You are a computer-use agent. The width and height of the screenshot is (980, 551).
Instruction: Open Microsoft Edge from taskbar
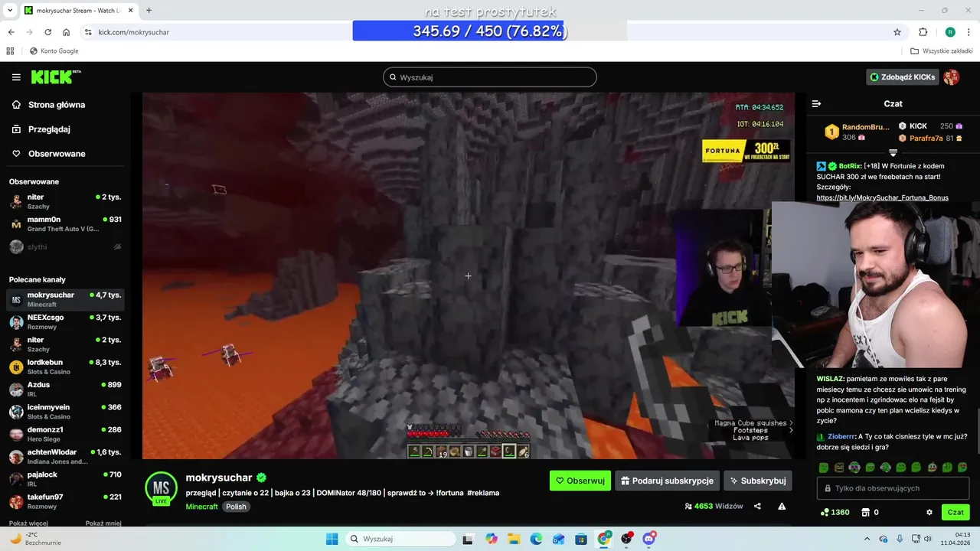tap(536, 539)
